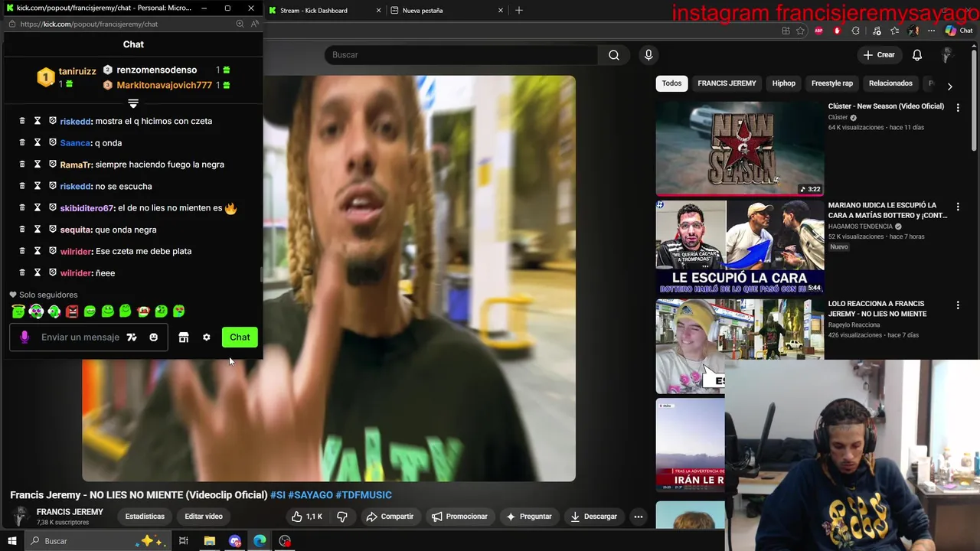Open more actions menu below the video
Image resolution: width=980 pixels, height=551 pixels.
638,517
